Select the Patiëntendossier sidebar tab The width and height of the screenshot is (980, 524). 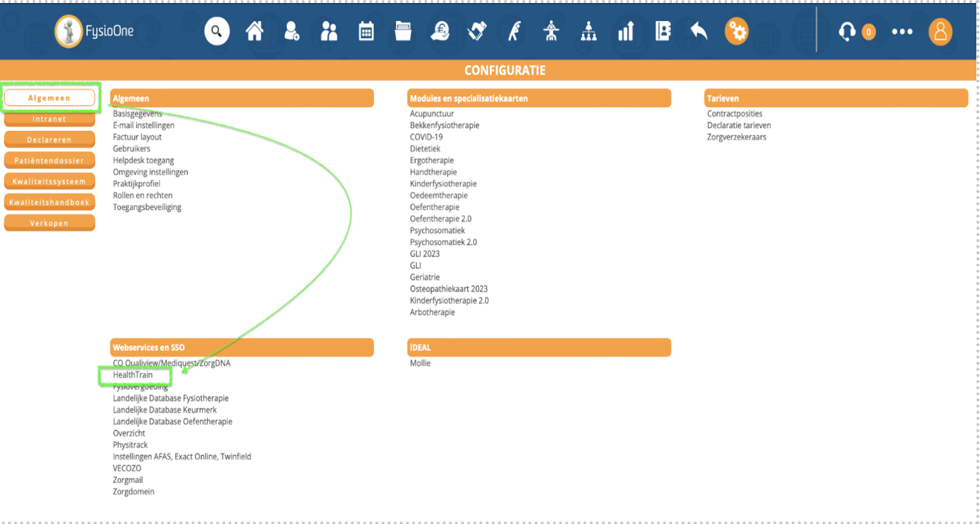[49, 161]
